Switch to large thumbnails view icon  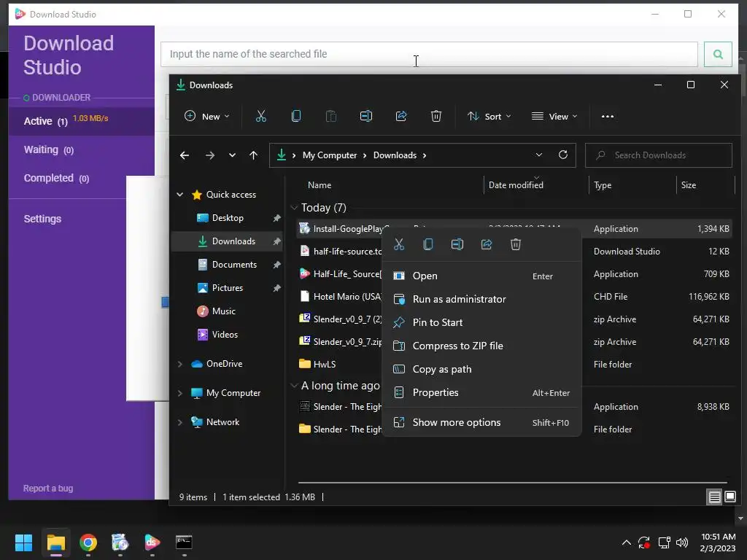[730, 497]
